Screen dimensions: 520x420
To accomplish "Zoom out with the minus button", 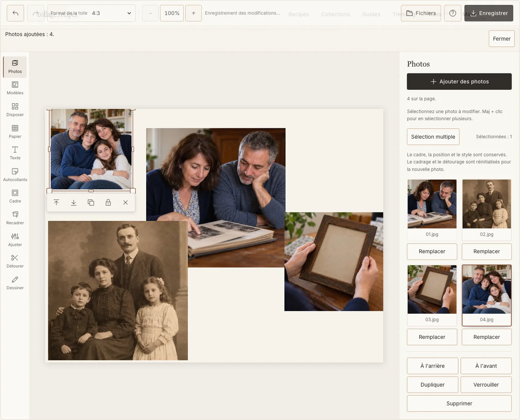I will [150, 13].
